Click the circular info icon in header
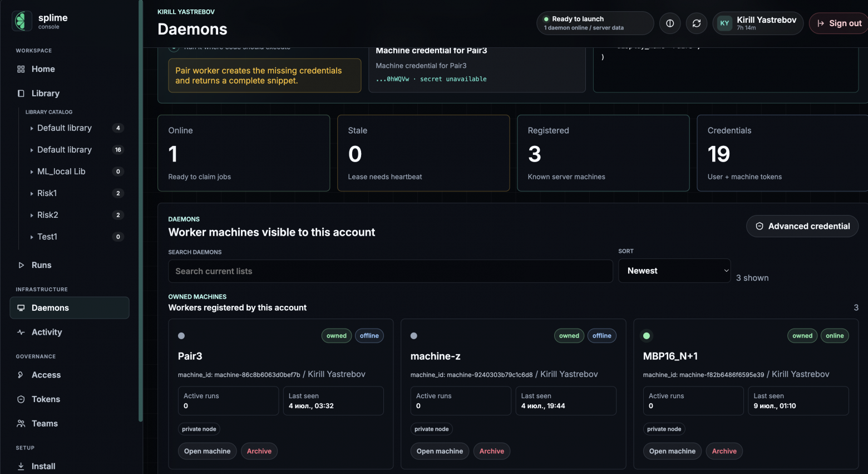Screen dimensions: 868x474 coord(670,23)
